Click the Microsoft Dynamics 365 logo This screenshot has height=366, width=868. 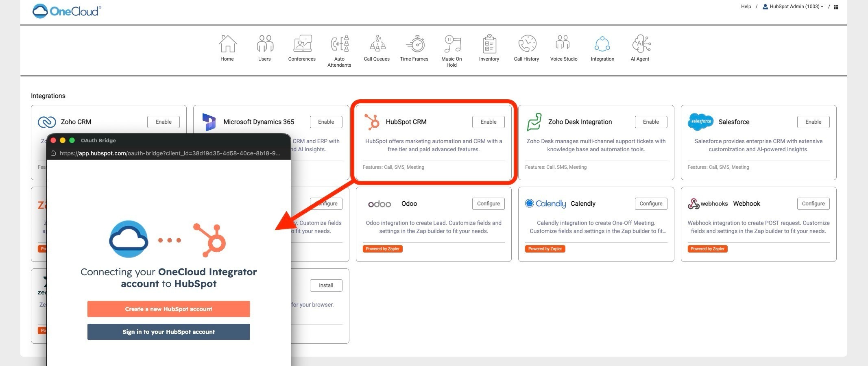click(x=209, y=122)
